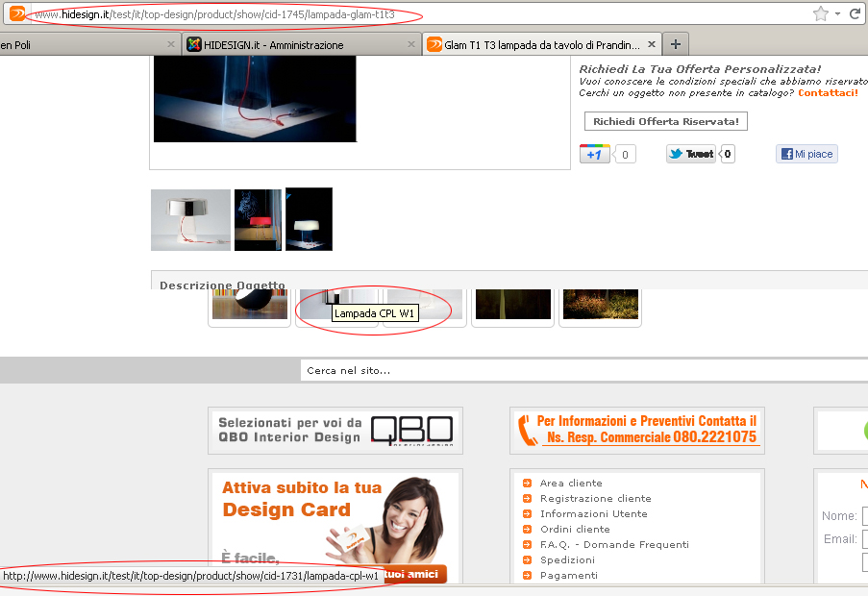Open the garden night scene related thumbnail

point(601,305)
